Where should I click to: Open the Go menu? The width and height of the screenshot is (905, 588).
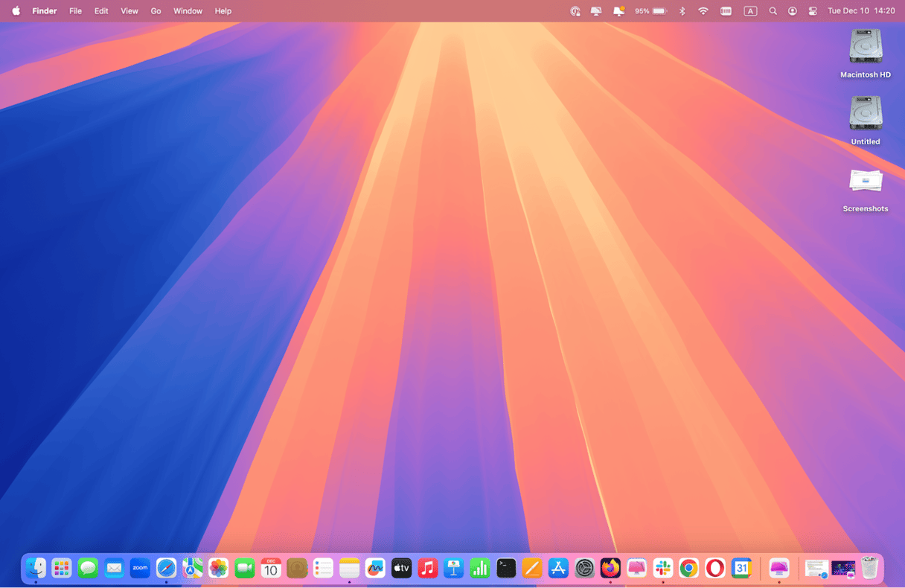[156, 11]
